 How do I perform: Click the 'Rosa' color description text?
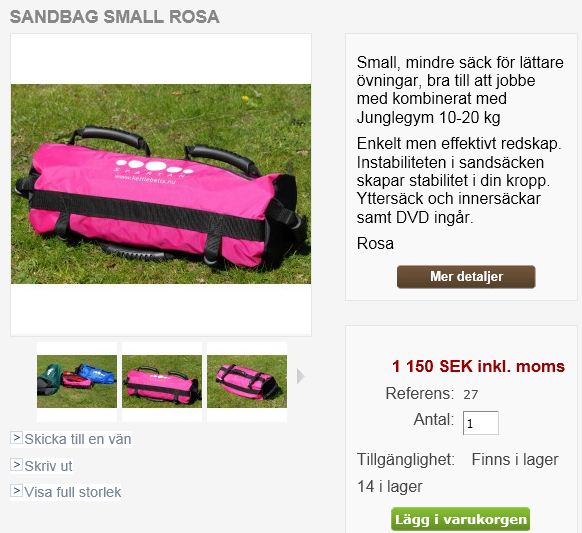375,243
